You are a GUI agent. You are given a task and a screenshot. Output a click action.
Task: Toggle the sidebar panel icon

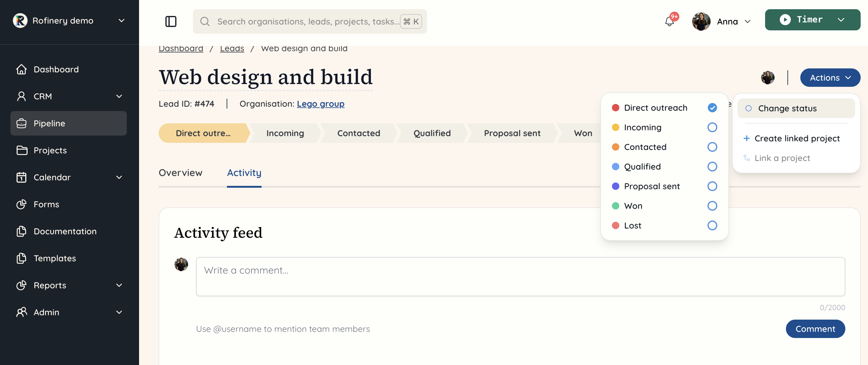click(171, 21)
